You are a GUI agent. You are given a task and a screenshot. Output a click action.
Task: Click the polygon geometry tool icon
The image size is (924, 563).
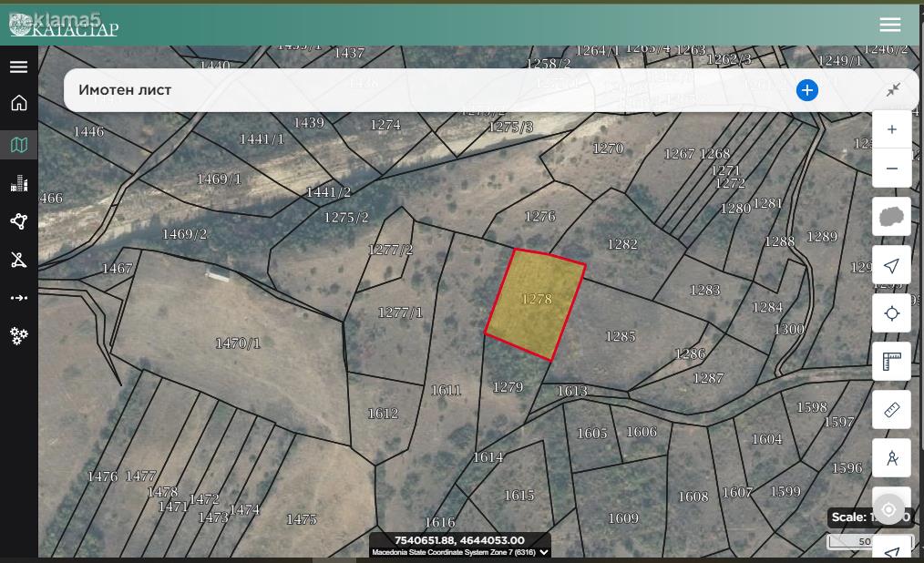[19, 221]
